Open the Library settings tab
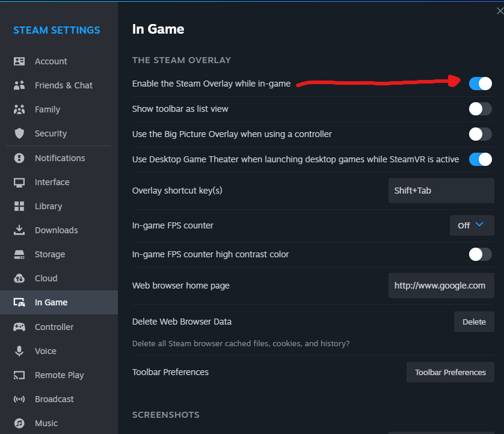Image resolution: width=504 pixels, height=434 pixels. coord(48,206)
